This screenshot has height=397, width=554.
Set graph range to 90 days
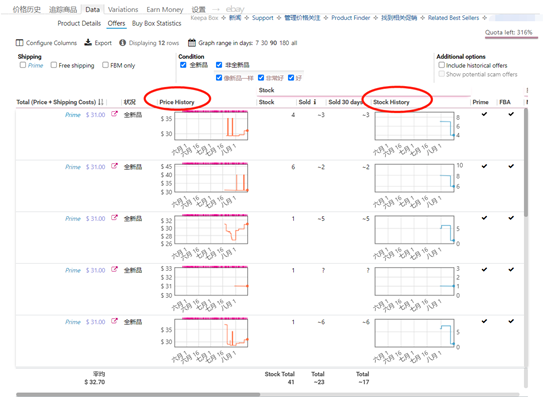click(273, 43)
